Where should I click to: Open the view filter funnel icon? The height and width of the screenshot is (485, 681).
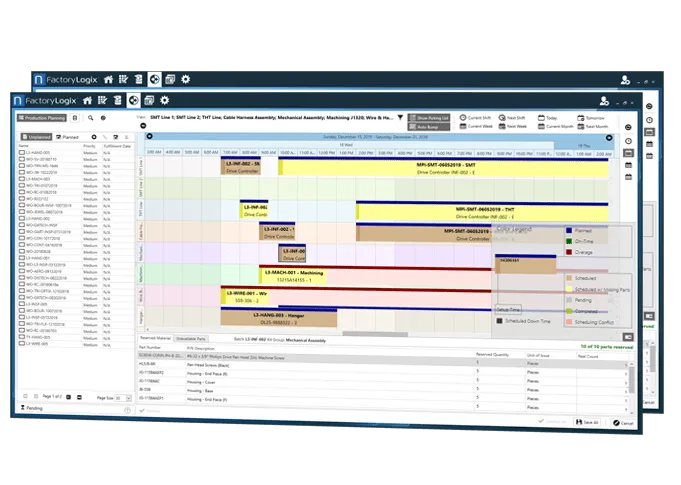tap(400, 117)
